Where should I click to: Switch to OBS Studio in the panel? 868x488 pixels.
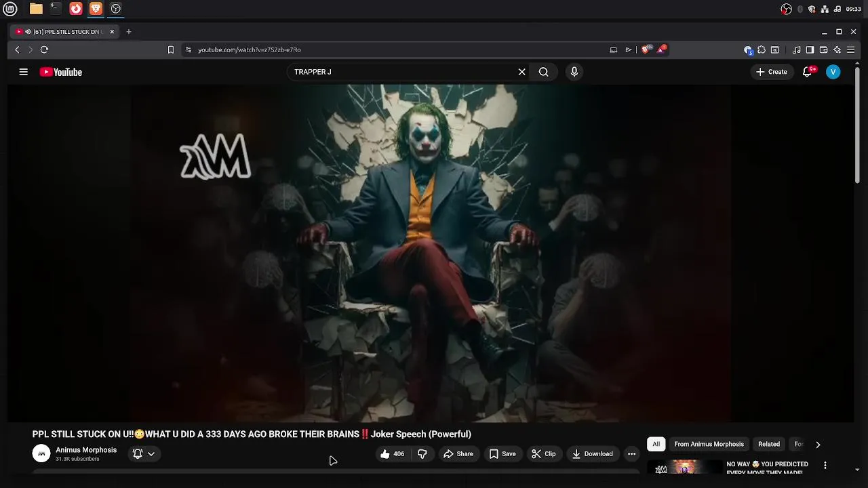click(x=116, y=9)
